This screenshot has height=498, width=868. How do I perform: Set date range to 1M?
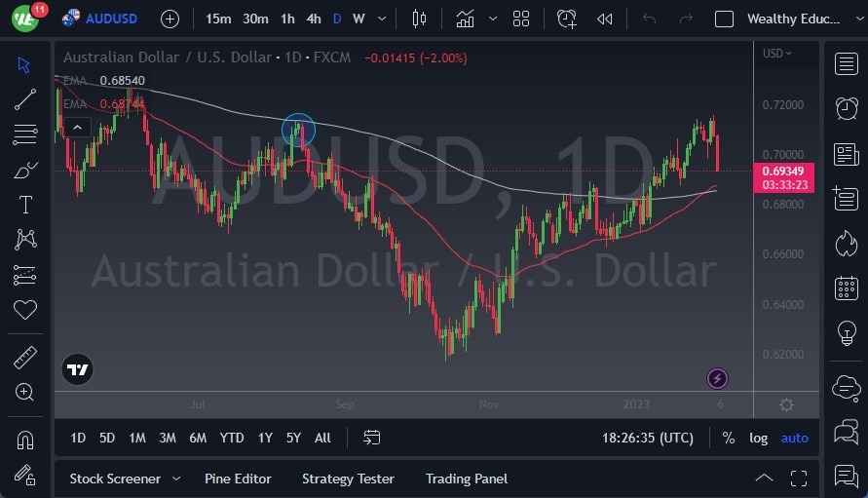pos(137,439)
